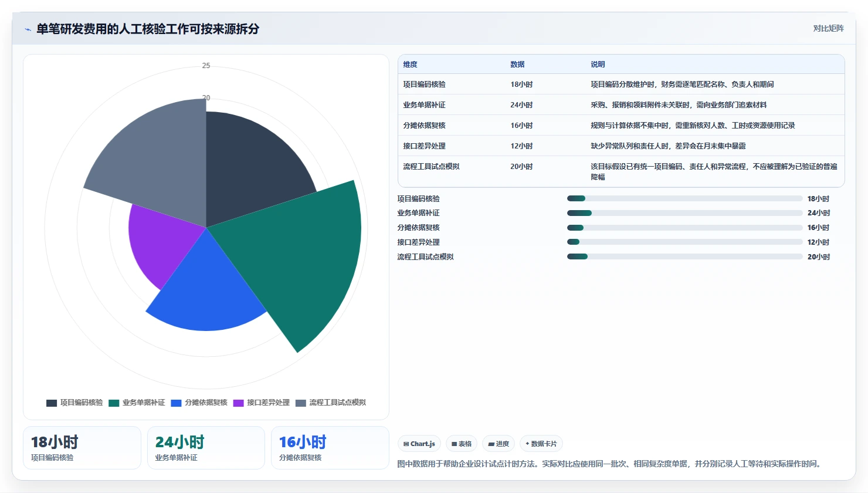This screenshot has width=868, height=493.
Task: Click the 表格 tag chip
Action: [x=462, y=444]
